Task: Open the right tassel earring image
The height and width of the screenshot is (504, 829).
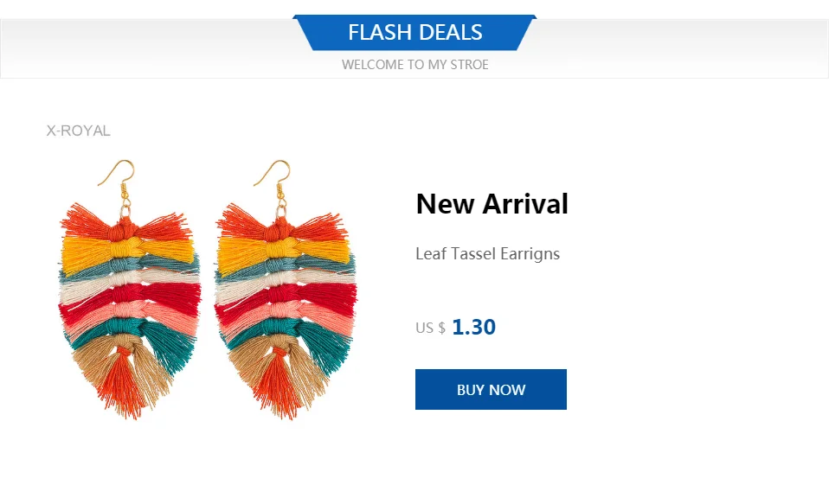Action: click(286, 290)
